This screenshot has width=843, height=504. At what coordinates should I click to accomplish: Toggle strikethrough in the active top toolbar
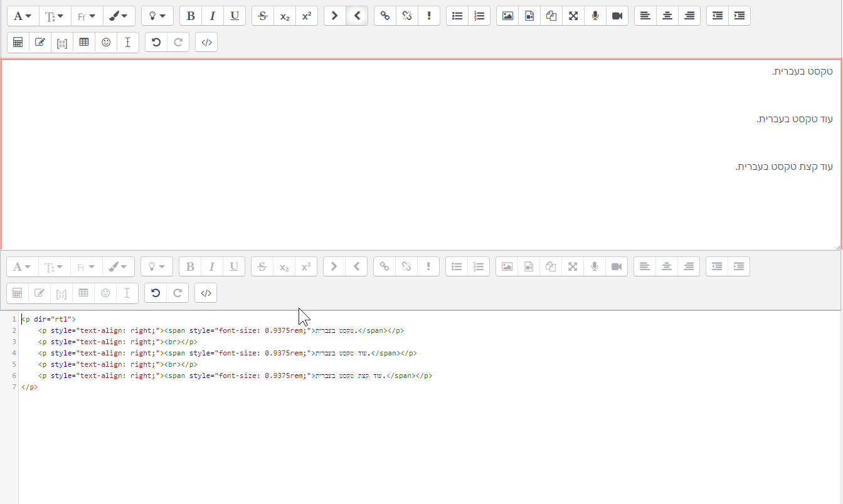[x=263, y=16]
